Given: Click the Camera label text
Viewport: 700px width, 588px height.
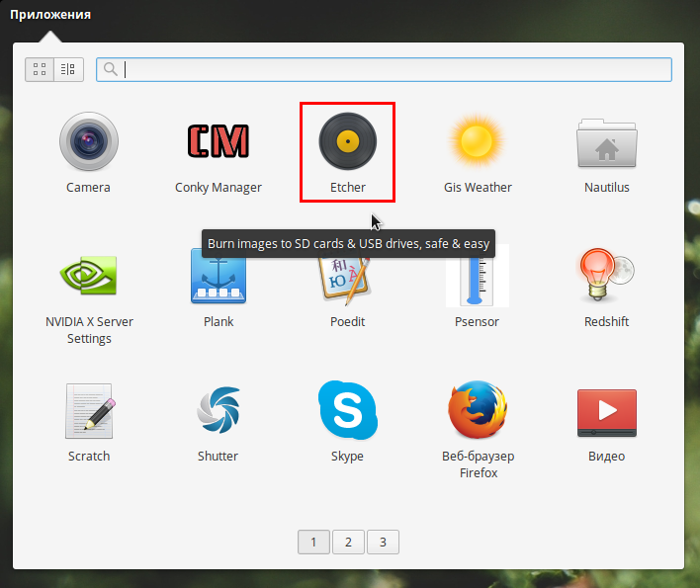Looking at the screenshot, I should point(88,188).
